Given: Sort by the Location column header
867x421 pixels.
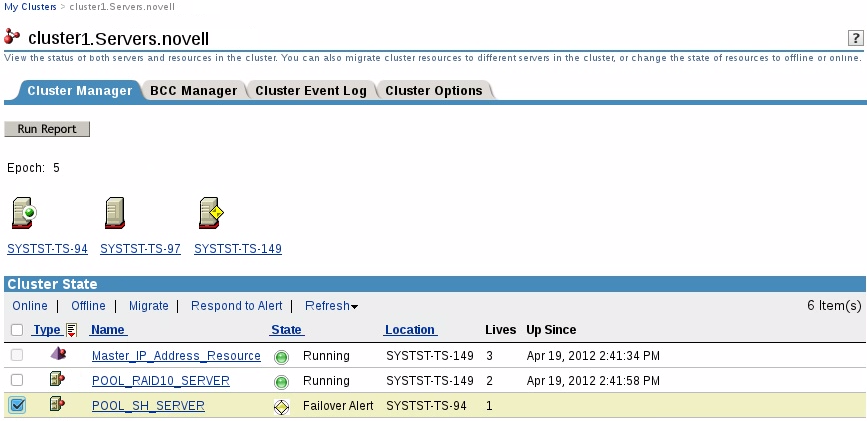Looking at the screenshot, I should [411, 330].
